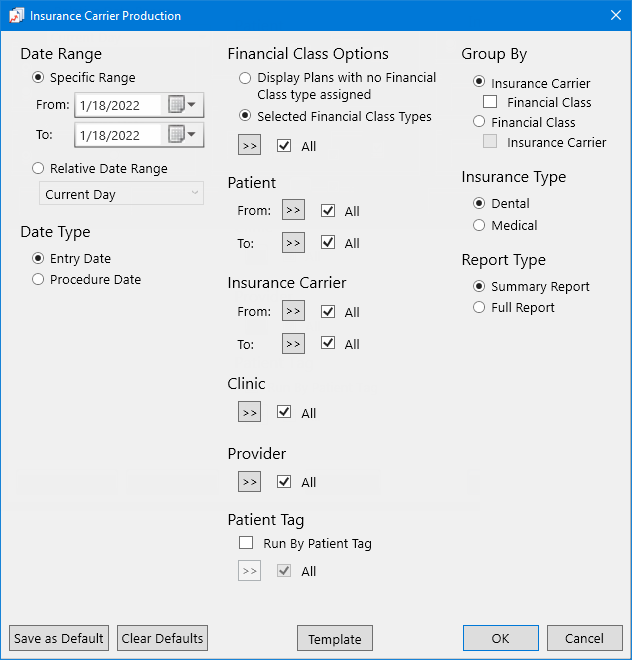Select Specific Range radio option
This screenshot has width=632, height=660.
tap(38, 77)
